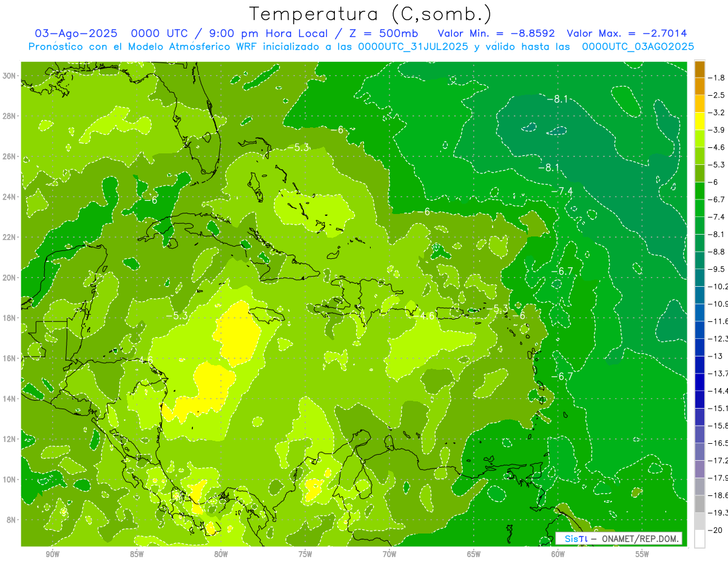Click the '-7.4' contour label on the map
728x562 pixels.
pos(561,191)
